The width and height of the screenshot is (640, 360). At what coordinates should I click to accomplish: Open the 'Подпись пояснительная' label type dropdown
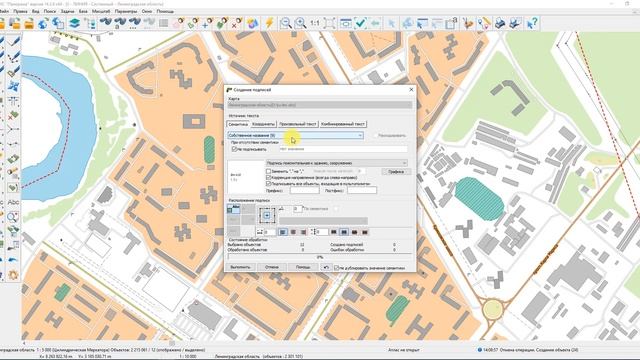click(x=337, y=163)
